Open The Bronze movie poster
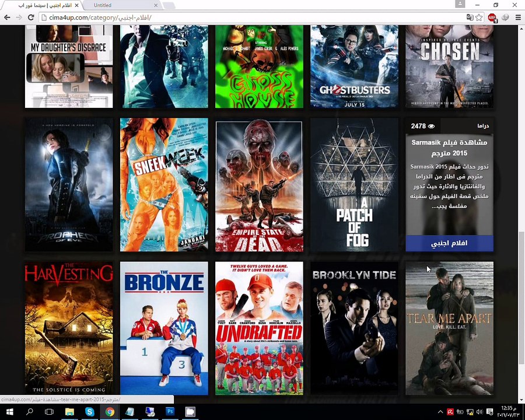Screen dimensions: 525x420 tap(164, 328)
